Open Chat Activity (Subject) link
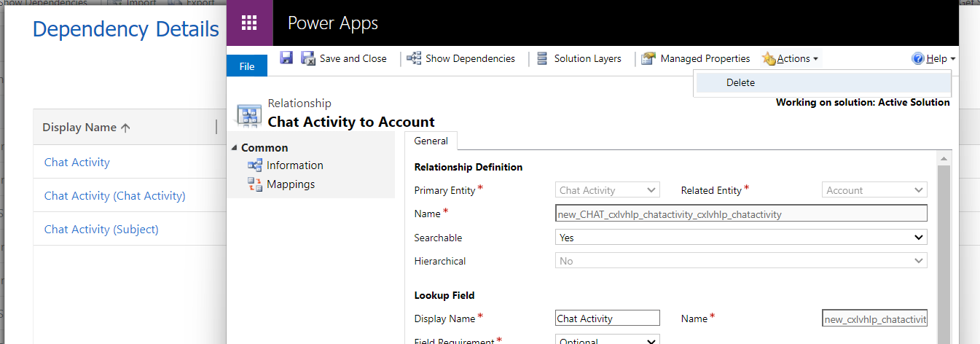The width and height of the screenshot is (980, 344). [101, 230]
